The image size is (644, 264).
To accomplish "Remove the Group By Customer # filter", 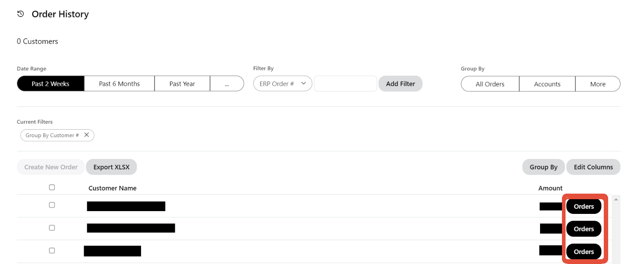I will coord(86,135).
